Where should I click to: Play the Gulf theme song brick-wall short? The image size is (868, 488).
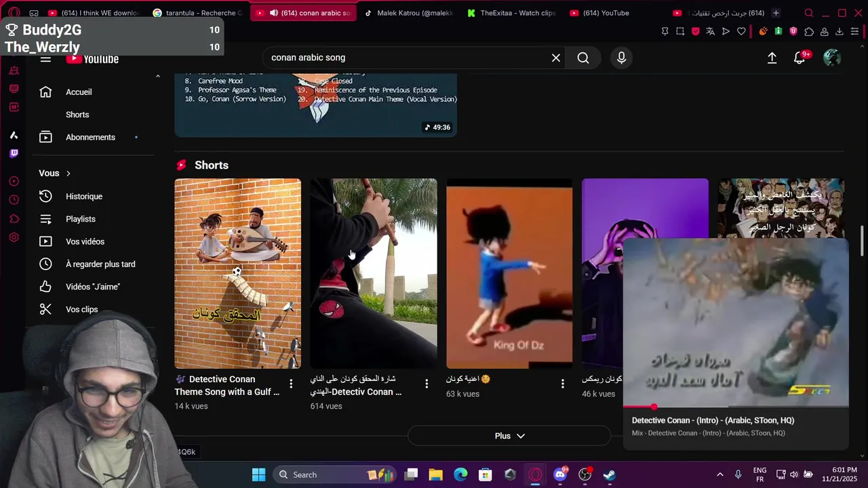(237, 273)
